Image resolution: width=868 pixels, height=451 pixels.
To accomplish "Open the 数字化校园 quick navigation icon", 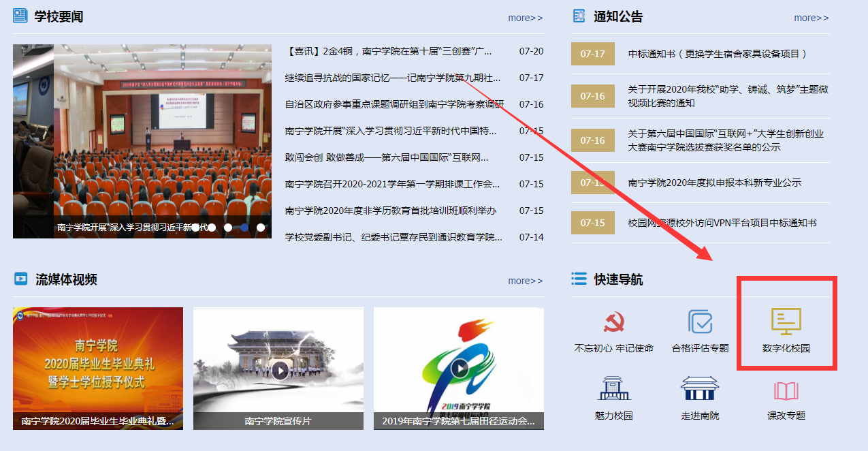I will coord(786,323).
